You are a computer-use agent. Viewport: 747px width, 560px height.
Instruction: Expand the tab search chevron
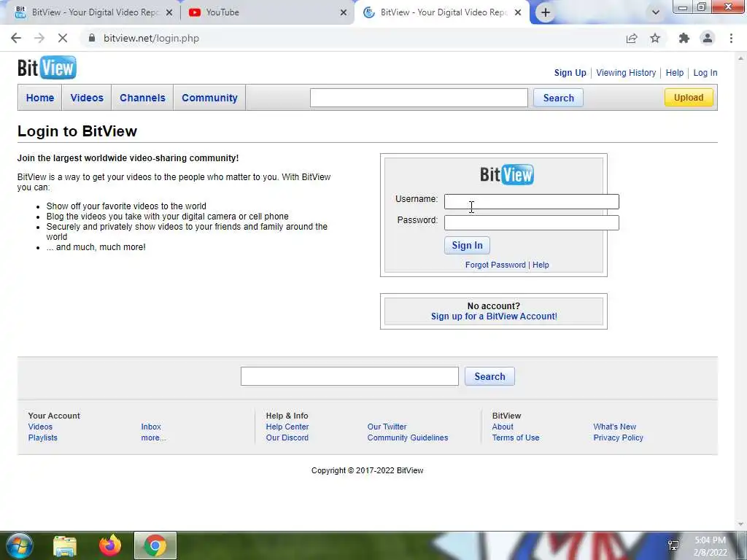pyautogui.click(x=656, y=12)
